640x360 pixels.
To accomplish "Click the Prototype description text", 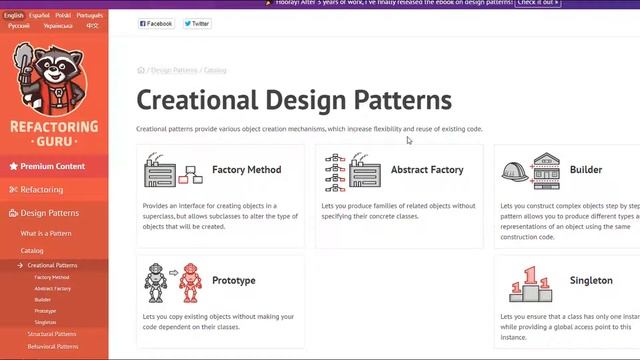I will pyautogui.click(x=218, y=322).
